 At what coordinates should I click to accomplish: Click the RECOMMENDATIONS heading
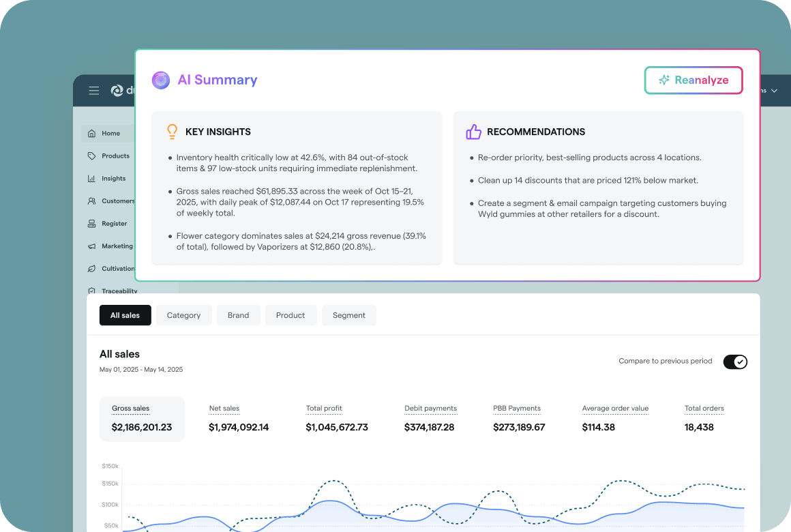point(536,132)
